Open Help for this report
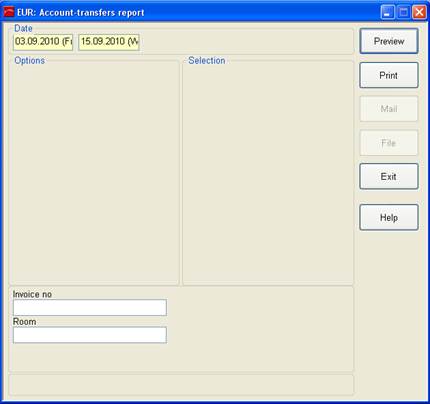This screenshot has width=430, height=404. [x=389, y=218]
